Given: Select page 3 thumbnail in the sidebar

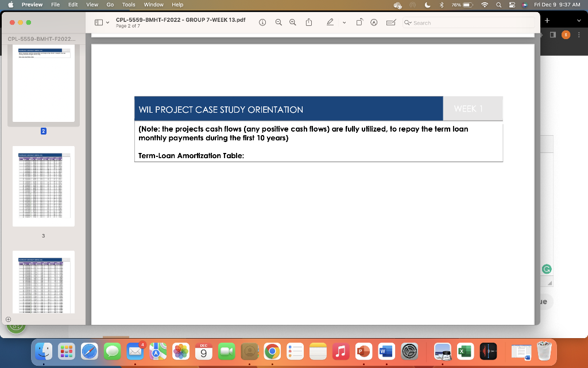Looking at the screenshot, I should click(43, 186).
